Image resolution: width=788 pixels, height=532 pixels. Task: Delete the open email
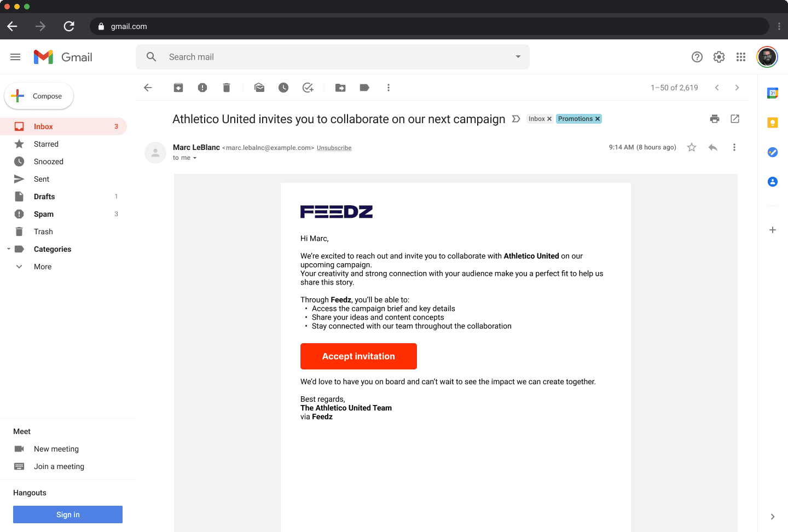pos(227,88)
